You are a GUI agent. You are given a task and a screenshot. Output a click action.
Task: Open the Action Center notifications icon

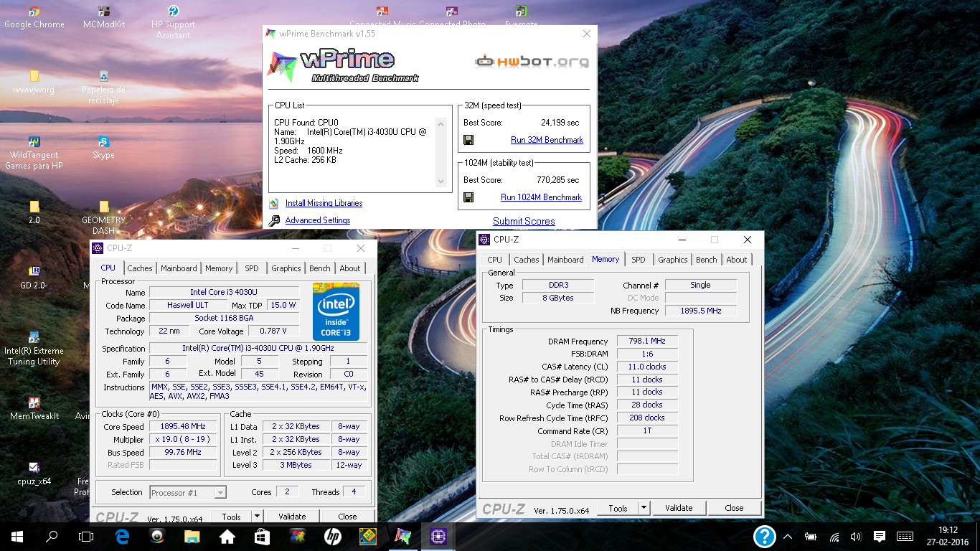pyautogui.click(x=880, y=536)
